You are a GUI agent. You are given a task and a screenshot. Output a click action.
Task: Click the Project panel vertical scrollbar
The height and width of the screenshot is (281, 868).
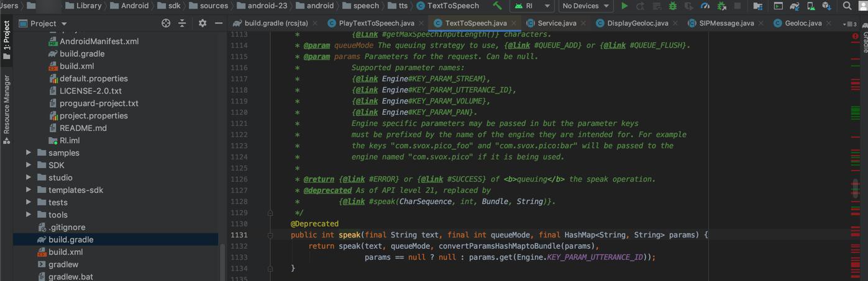(x=223, y=262)
